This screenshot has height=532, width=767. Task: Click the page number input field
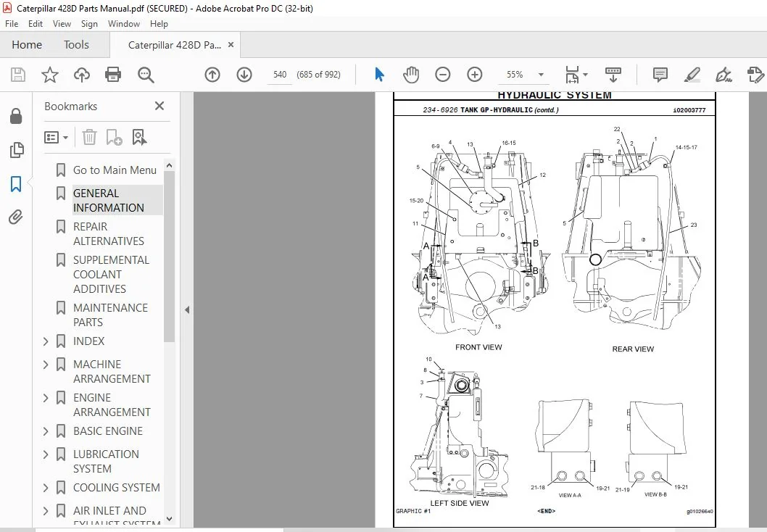[x=280, y=75]
